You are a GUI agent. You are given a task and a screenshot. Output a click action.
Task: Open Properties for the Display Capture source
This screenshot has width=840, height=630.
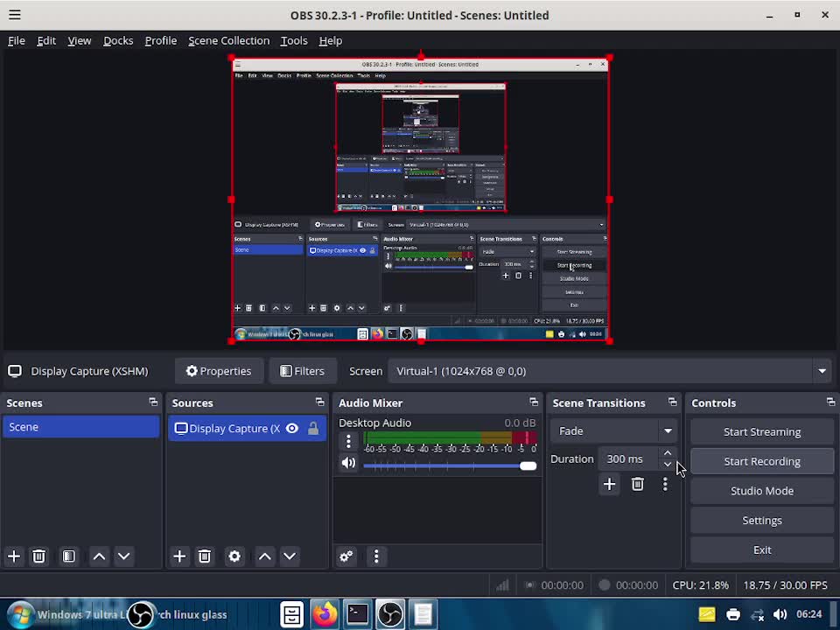tap(219, 371)
